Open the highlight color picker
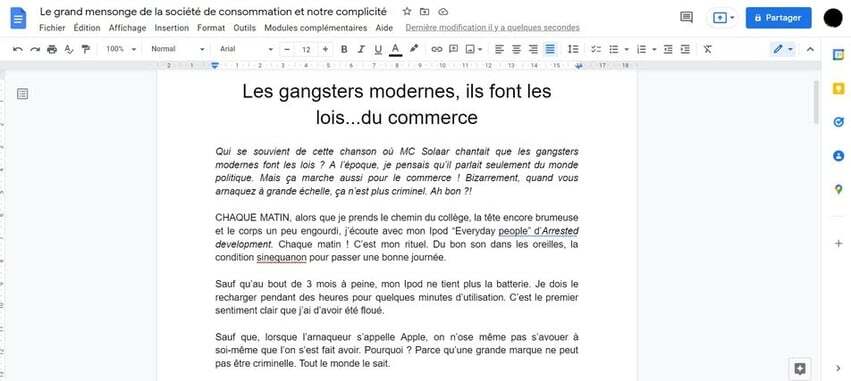Screen dimensions: 851x381 (414, 49)
